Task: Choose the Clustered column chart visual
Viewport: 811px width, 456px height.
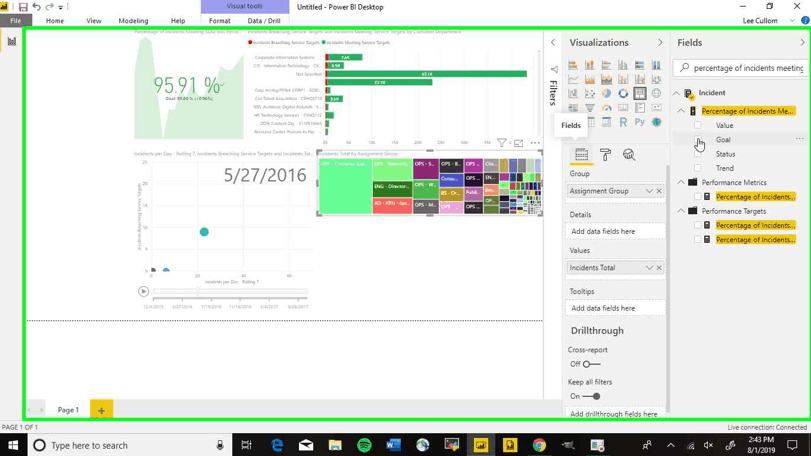Action: [x=623, y=65]
